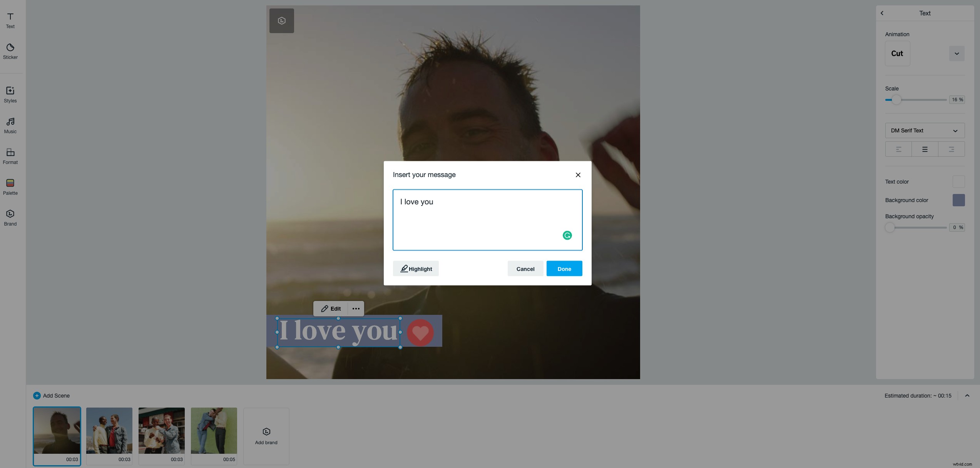The height and width of the screenshot is (468, 980).
Task: Toggle center text alignment
Action: [925, 149]
